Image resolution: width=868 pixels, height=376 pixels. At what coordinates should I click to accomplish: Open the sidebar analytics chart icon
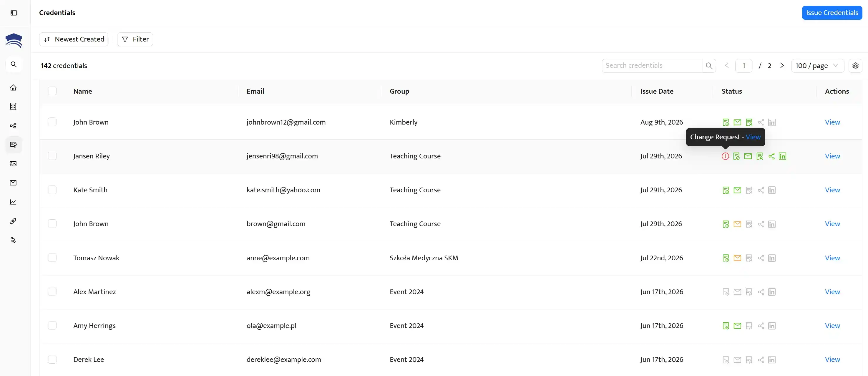pyautogui.click(x=13, y=202)
